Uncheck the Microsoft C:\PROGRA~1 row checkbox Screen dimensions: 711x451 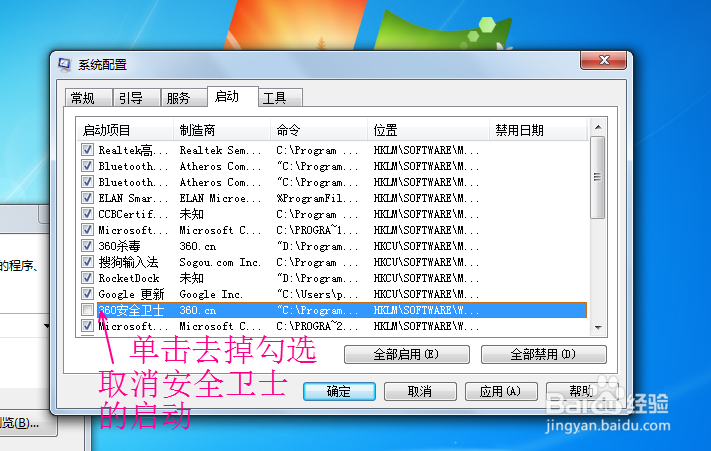coord(87,230)
